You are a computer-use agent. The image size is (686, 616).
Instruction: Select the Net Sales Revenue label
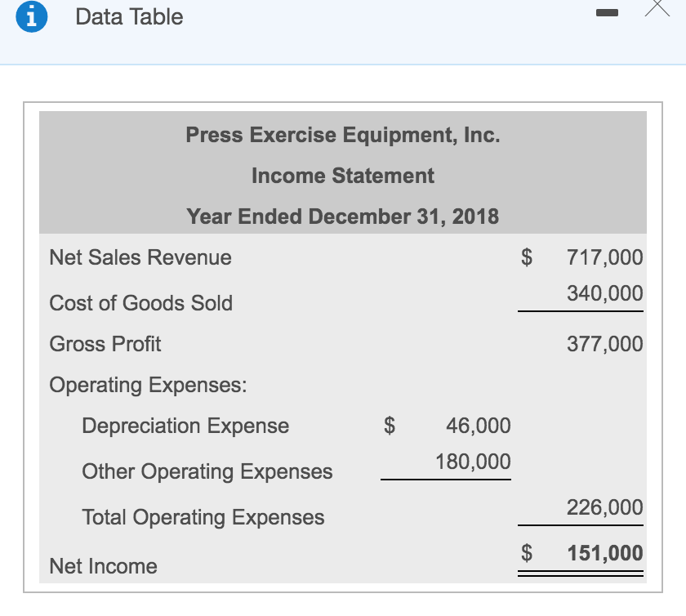(x=140, y=257)
